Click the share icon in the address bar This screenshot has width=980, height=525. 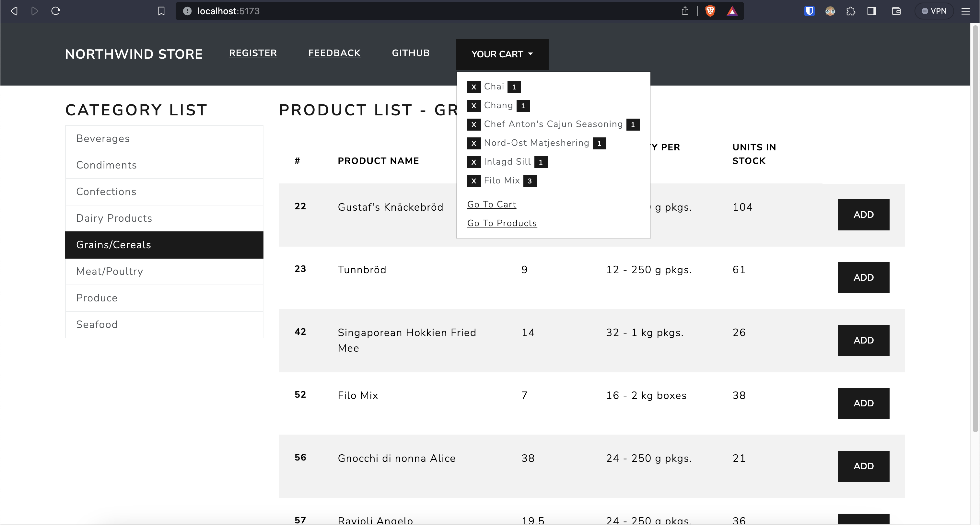tap(685, 11)
